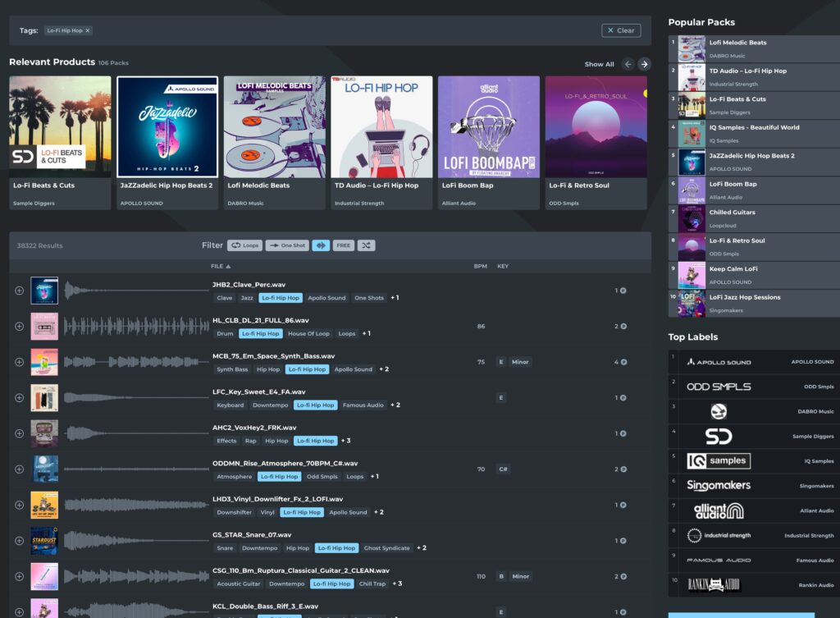This screenshot has height=618, width=840.
Task: Click the shuffle results icon
Action: (x=366, y=245)
